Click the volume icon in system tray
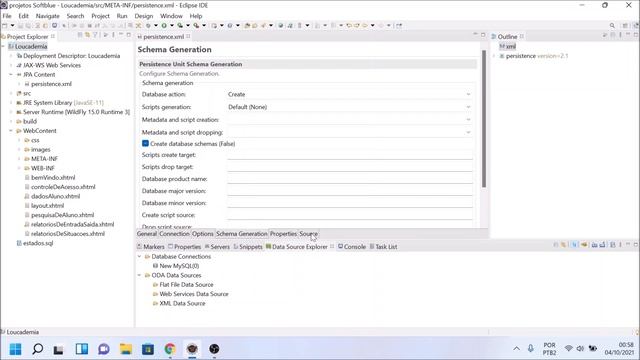640x360 pixels. [x=580, y=349]
